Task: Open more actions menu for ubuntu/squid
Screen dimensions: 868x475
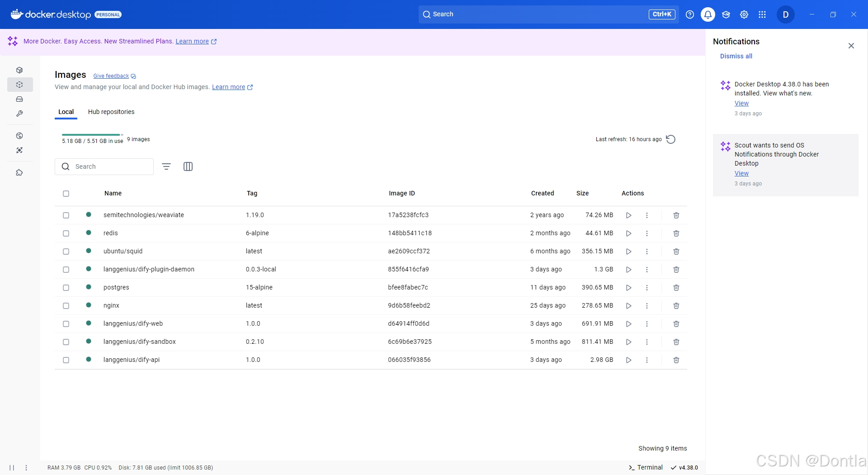Action: tap(647, 252)
